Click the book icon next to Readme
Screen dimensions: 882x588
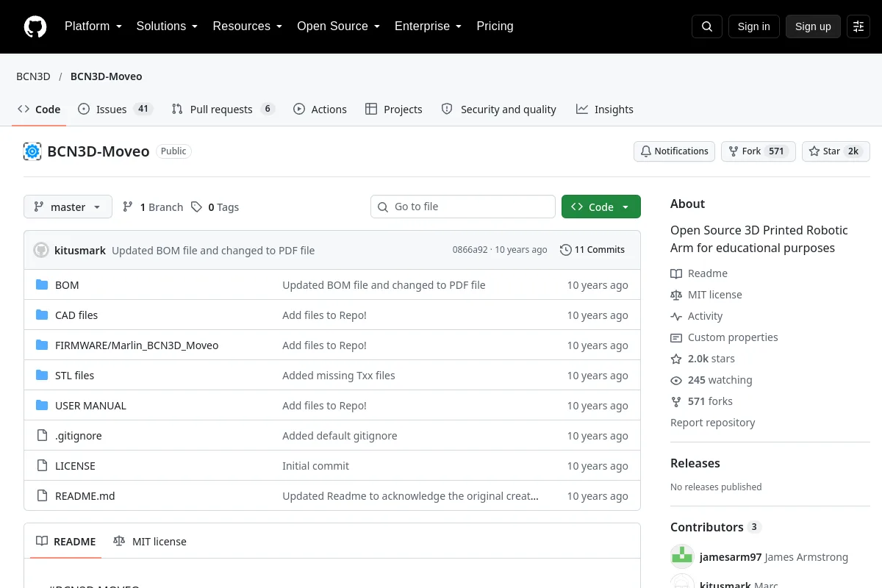(x=676, y=273)
